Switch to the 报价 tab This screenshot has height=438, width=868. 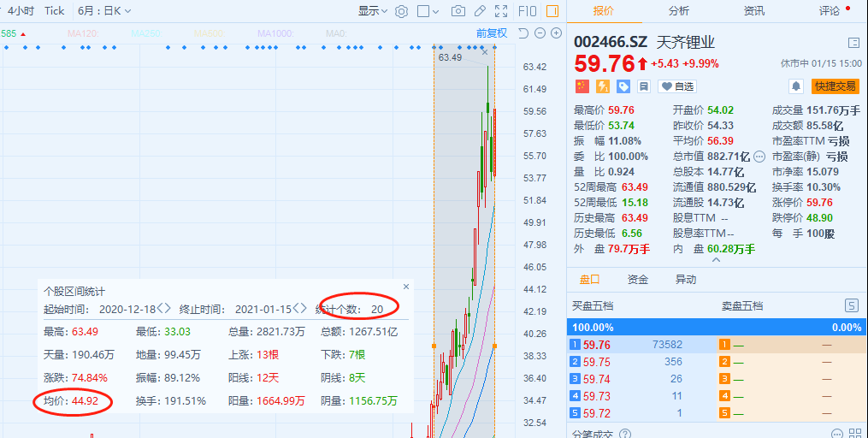pyautogui.click(x=604, y=11)
